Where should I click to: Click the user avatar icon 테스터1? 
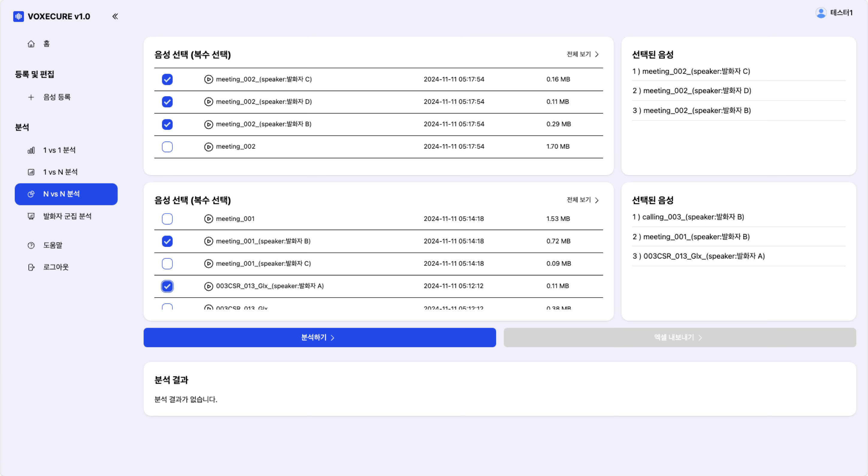pyautogui.click(x=821, y=13)
